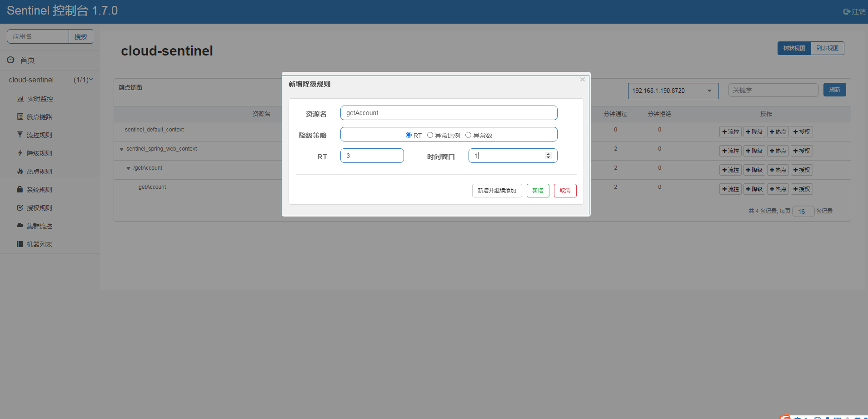Viewport: 868px width, 419px height.
Task: Click the bar chart icon beside 实时监控
Action: (20, 98)
